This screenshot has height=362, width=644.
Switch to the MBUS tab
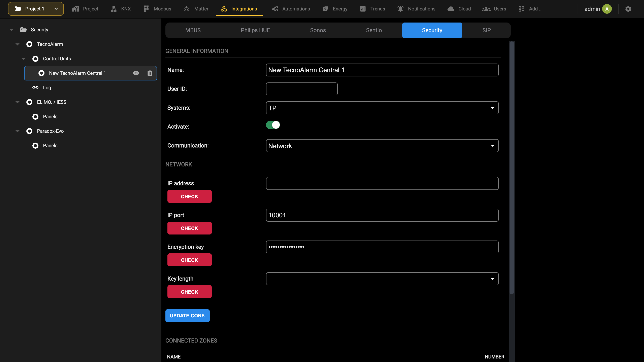pyautogui.click(x=193, y=30)
